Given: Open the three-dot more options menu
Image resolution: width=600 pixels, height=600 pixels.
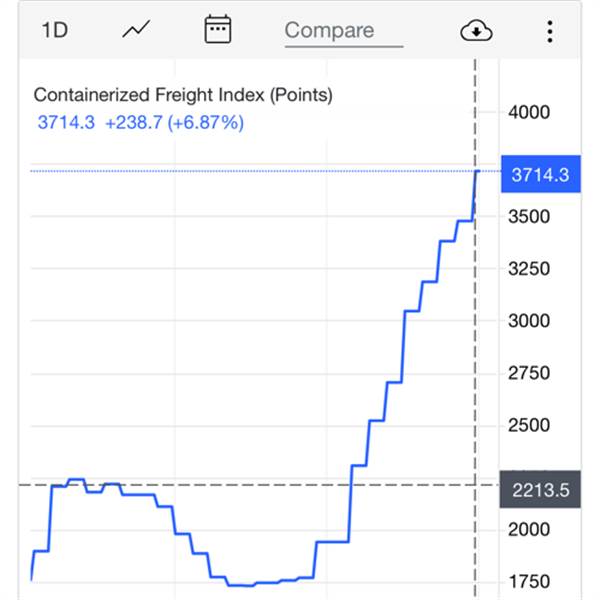Looking at the screenshot, I should click(550, 31).
